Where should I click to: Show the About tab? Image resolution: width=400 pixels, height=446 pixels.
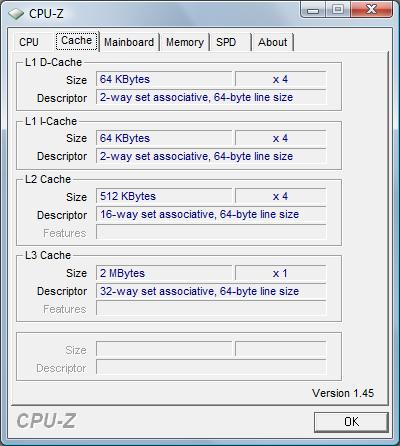[272, 42]
